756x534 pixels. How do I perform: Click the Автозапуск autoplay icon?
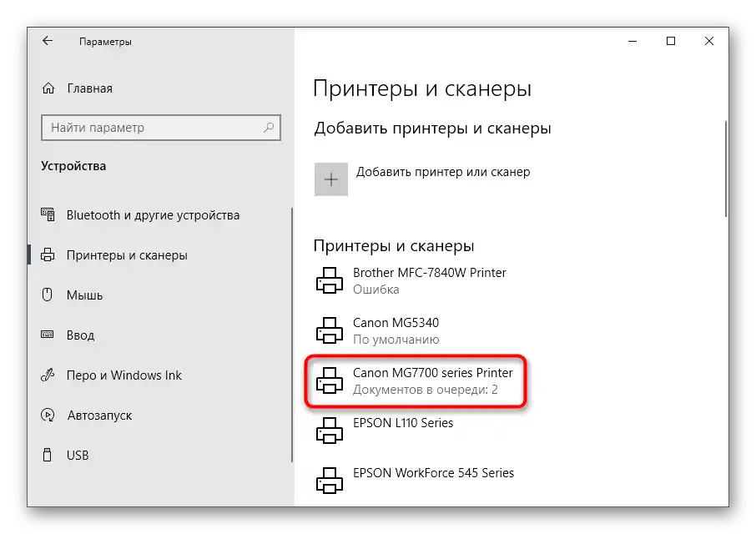(48, 415)
